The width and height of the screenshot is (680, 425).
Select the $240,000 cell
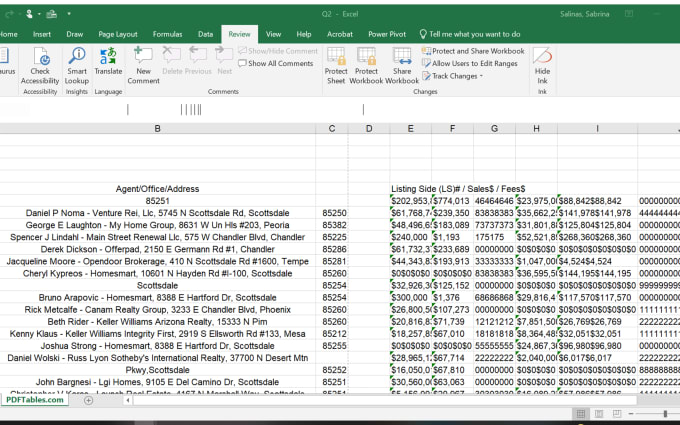pos(410,237)
